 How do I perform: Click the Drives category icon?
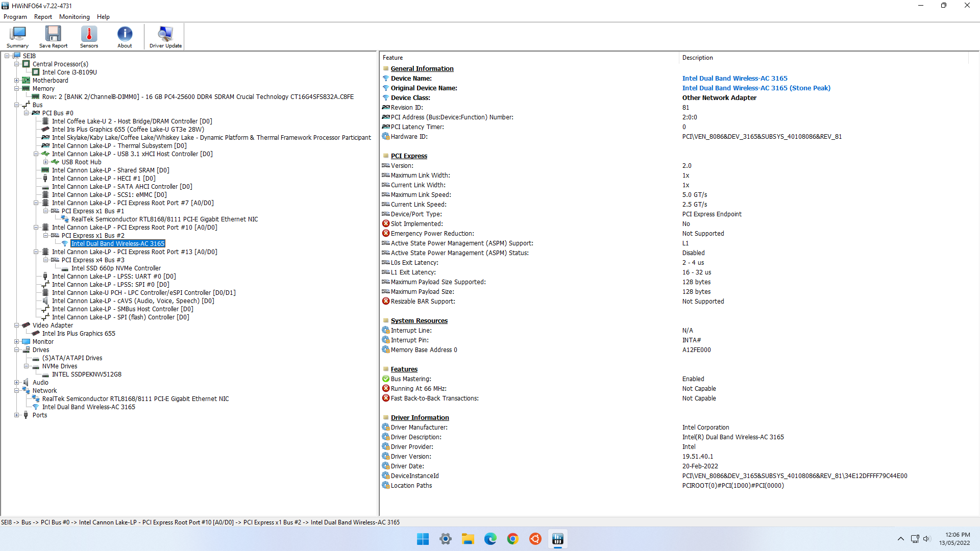click(x=26, y=350)
